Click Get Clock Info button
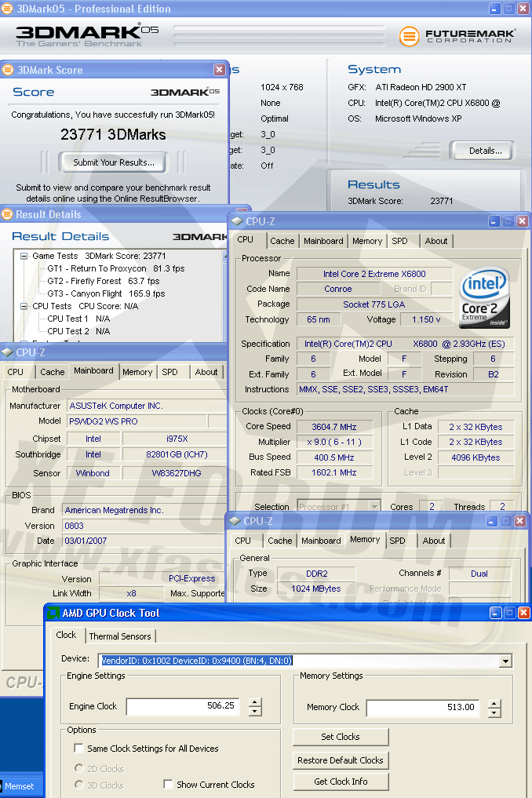This screenshot has height=798, width=532. click(341, 782)
